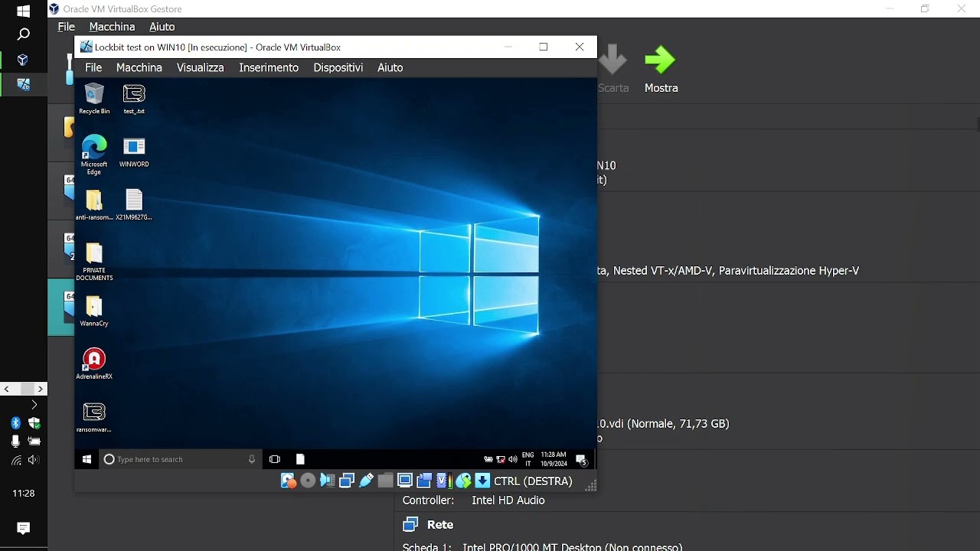Click host horizontal scrollbar right arrow
This screenshot has width=980, height=551.
41,389
